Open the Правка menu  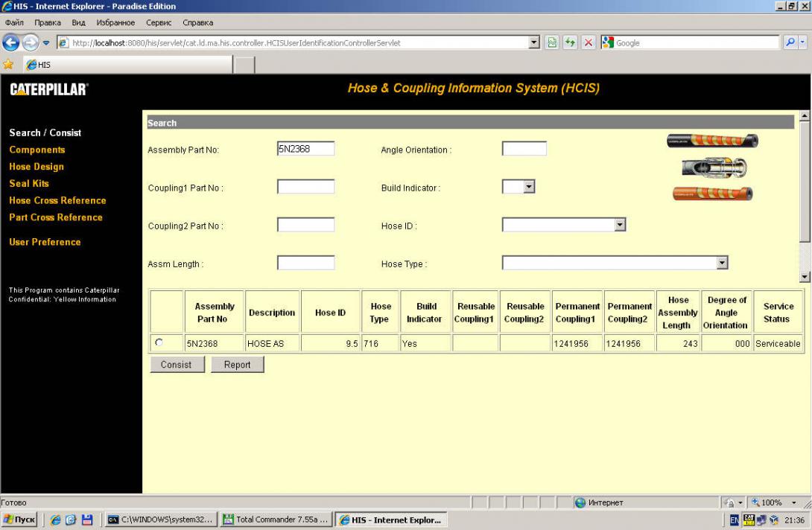pos(48,23)
